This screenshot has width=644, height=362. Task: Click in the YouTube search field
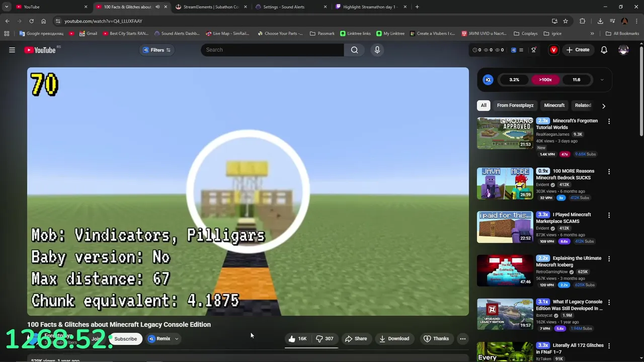[x=272, y=50]
